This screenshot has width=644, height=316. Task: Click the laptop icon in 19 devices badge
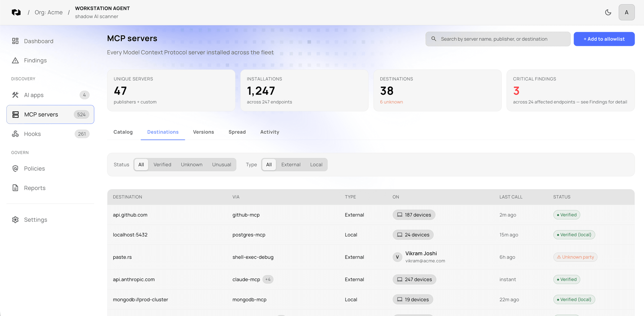(x=400, y=299)
